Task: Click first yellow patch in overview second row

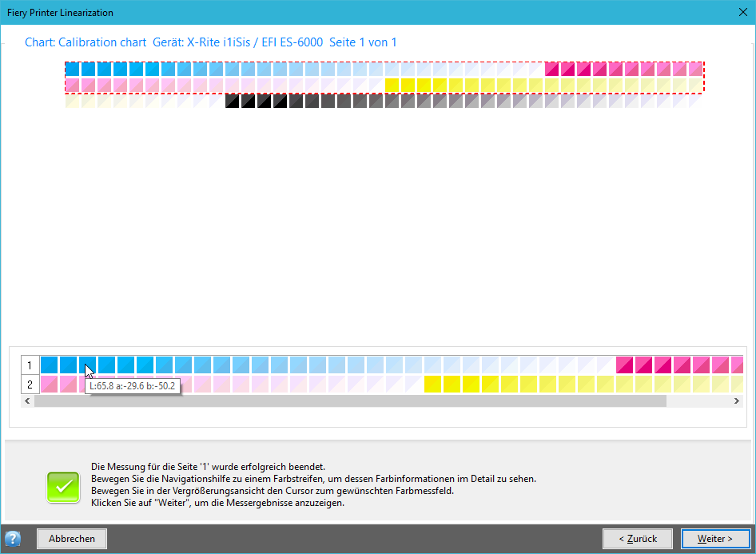Action: [392, 85]
